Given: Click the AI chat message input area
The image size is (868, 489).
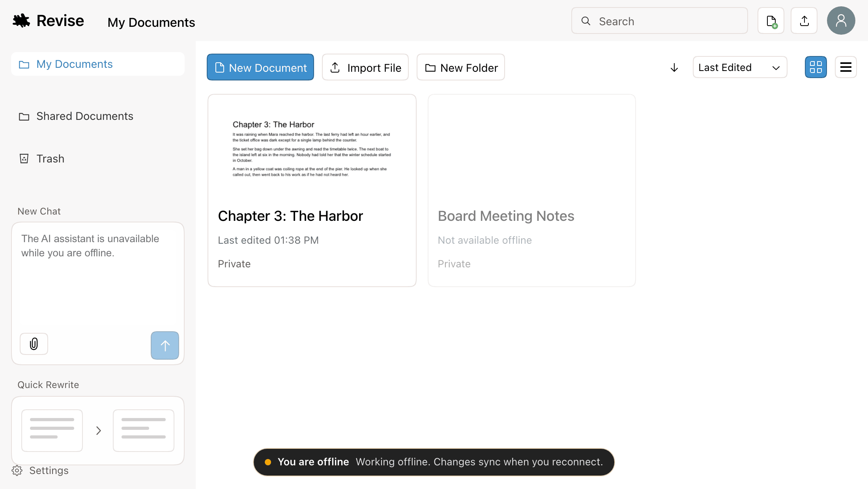Looking at the screenshot, I should 98,276.
